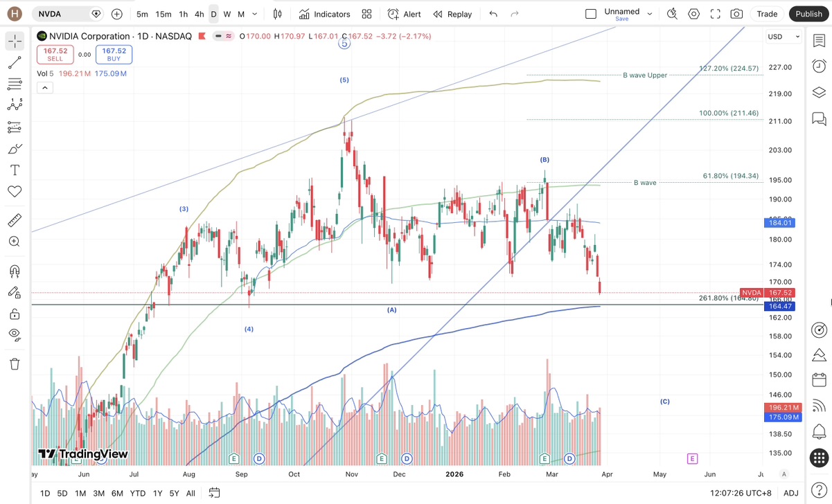Open chart settings gear icon
The height and width of the screenshot is (504, 832).
pos(693,14)
